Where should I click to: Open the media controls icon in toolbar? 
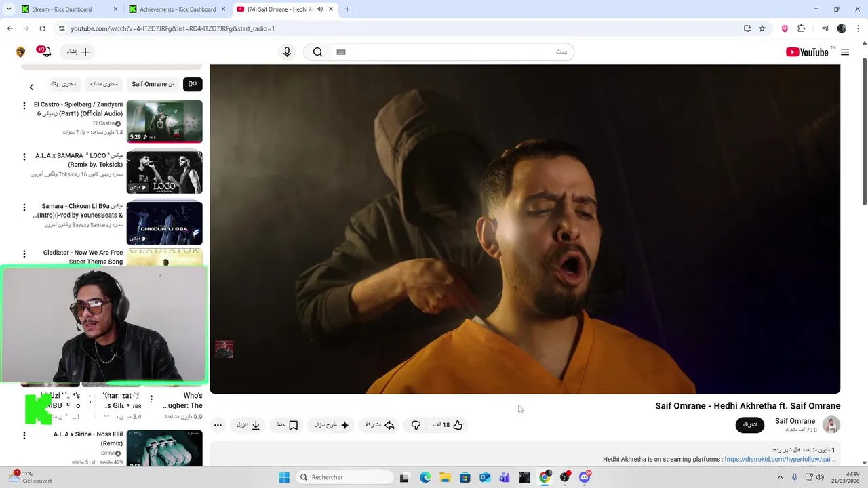click(x=825, y=28)
